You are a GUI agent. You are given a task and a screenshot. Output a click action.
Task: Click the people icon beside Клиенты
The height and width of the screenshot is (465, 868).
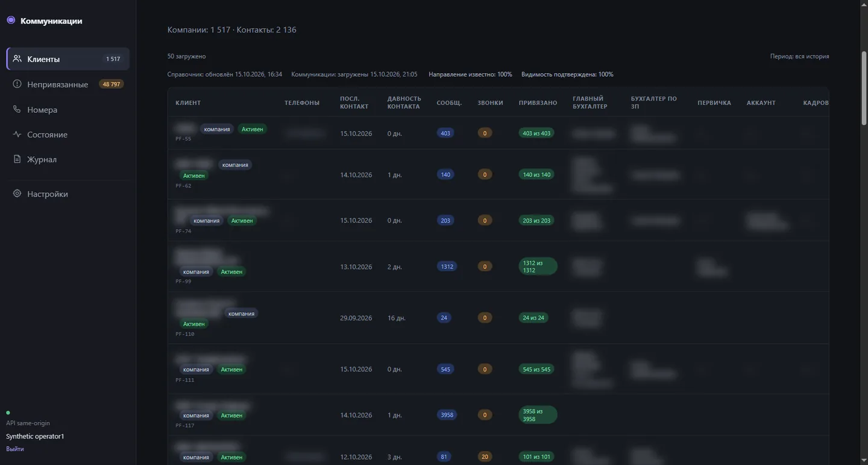pos(17,59)
